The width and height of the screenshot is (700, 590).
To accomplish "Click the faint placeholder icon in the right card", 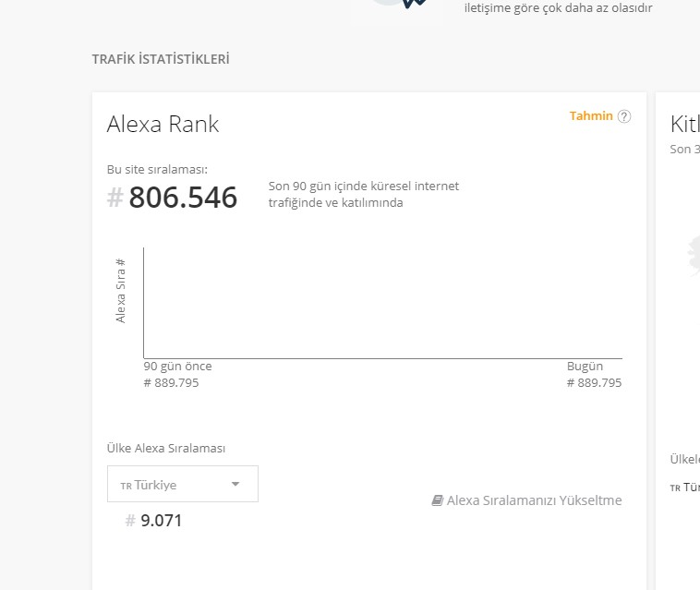I will point(694,256).
